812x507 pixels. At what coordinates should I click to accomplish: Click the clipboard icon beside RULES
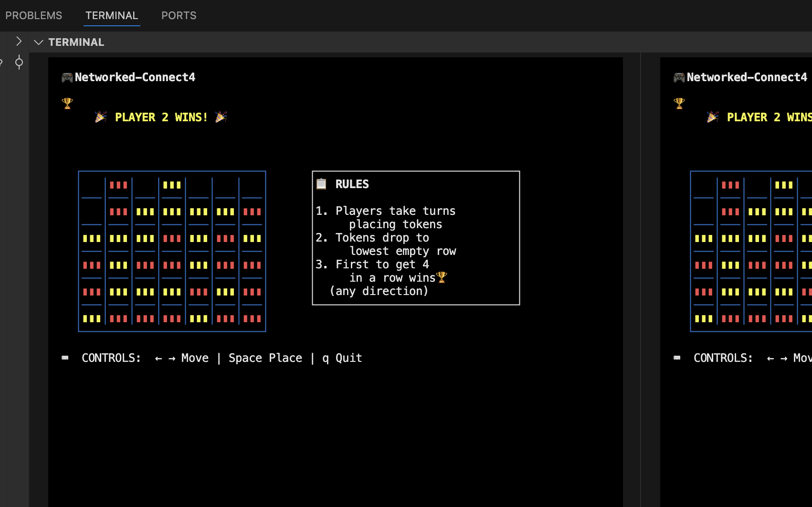pyautogui.click(x=321, y=184)
